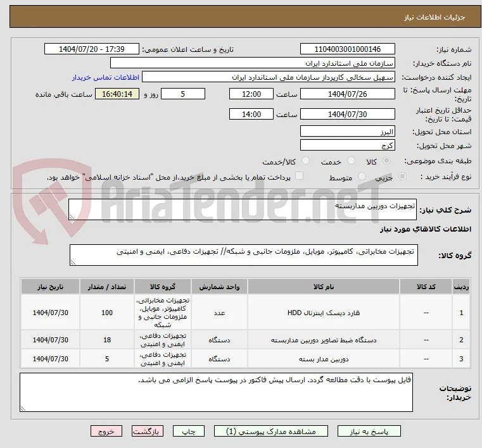Select the کالا/خدمت radio button
Screen dimensions: 482x448
305,161
